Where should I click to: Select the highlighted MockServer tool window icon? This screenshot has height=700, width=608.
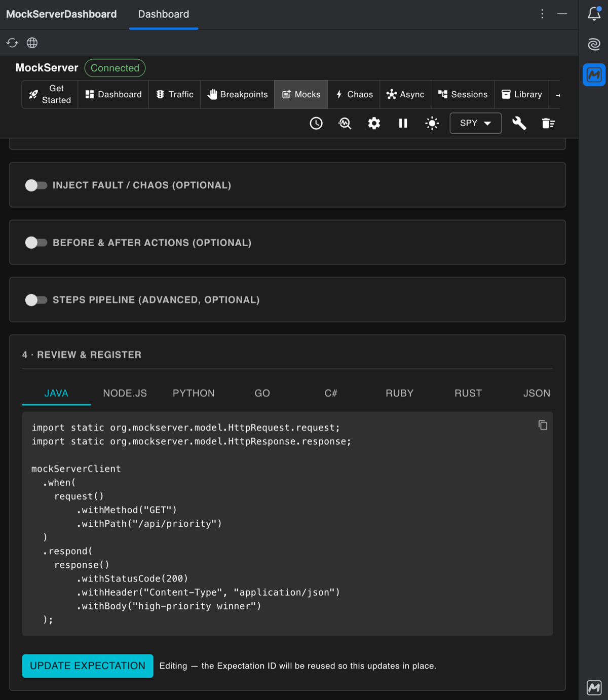point(594,75)
